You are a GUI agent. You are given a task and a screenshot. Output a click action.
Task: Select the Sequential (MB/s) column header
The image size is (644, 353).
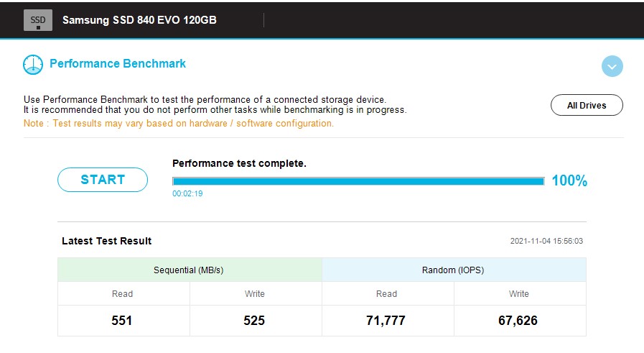pyautogui.click(x=190, y=270)
